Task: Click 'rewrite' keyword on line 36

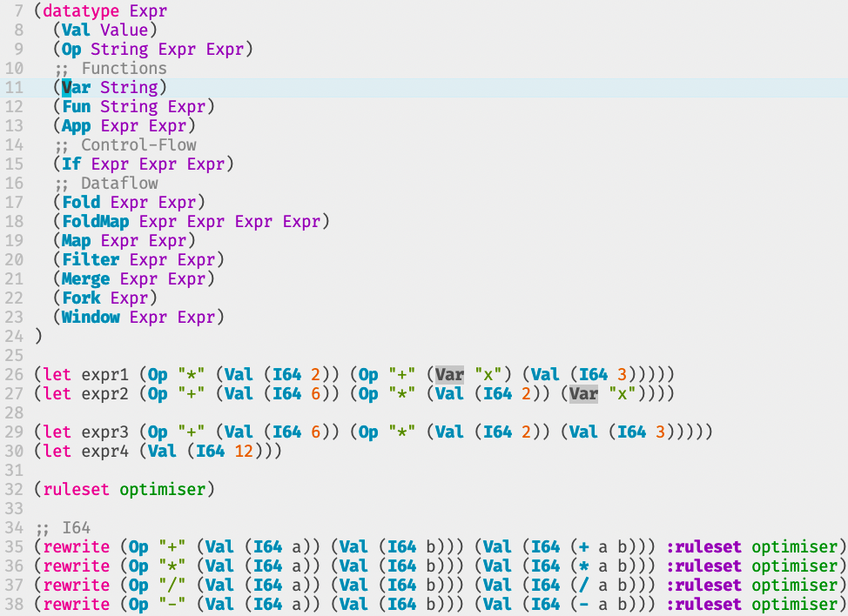Action: pos(76,566)
